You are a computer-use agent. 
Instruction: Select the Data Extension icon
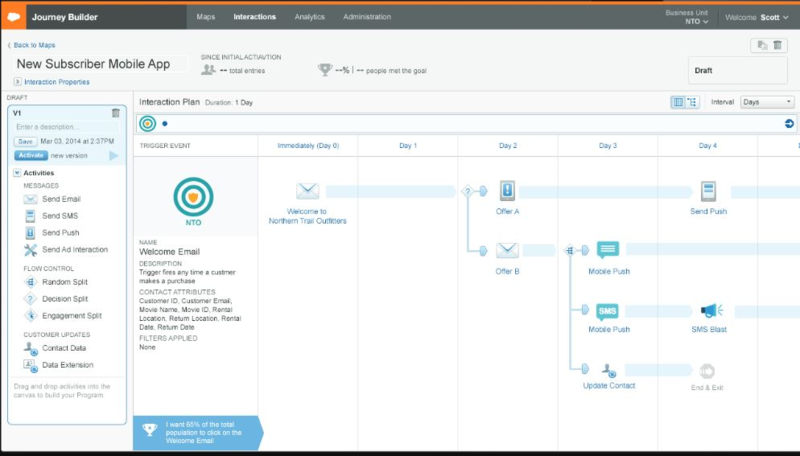(31, 365)
